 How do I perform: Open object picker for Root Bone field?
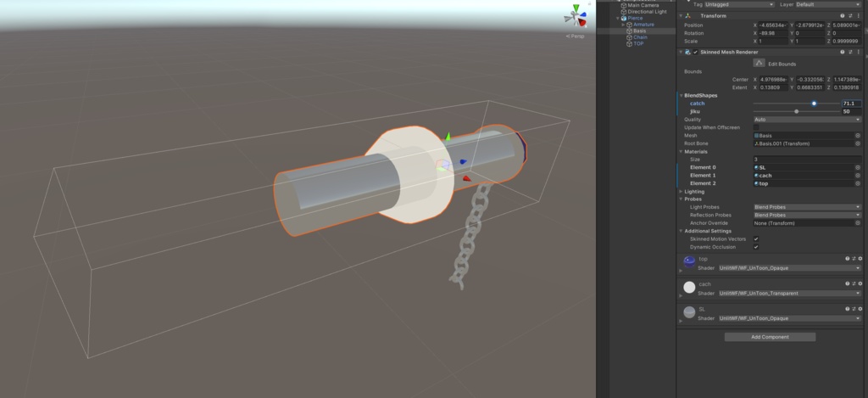coord(858,143)
